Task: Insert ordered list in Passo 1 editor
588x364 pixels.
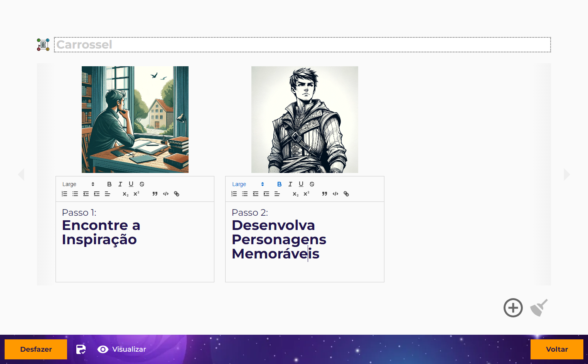Action: point(64,194)
